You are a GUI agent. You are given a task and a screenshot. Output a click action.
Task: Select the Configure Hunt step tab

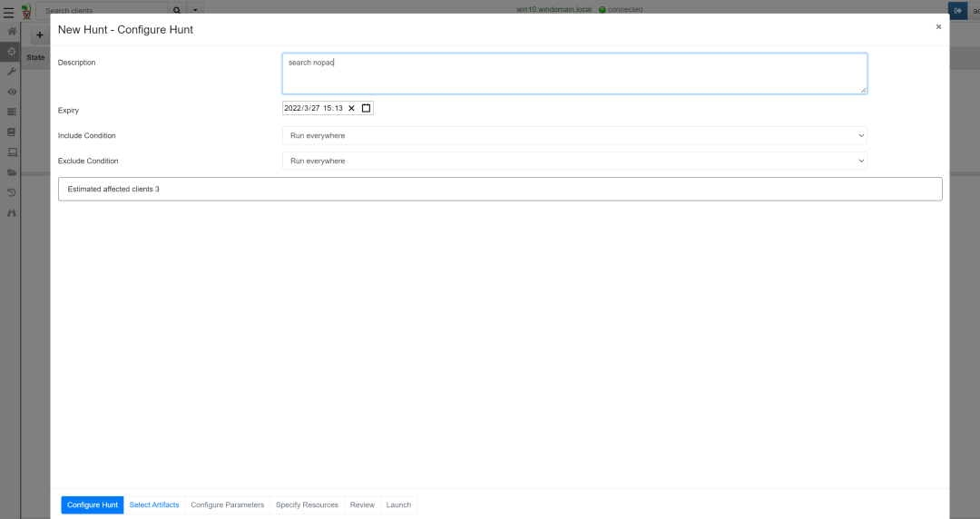click(x=93, y=504)
